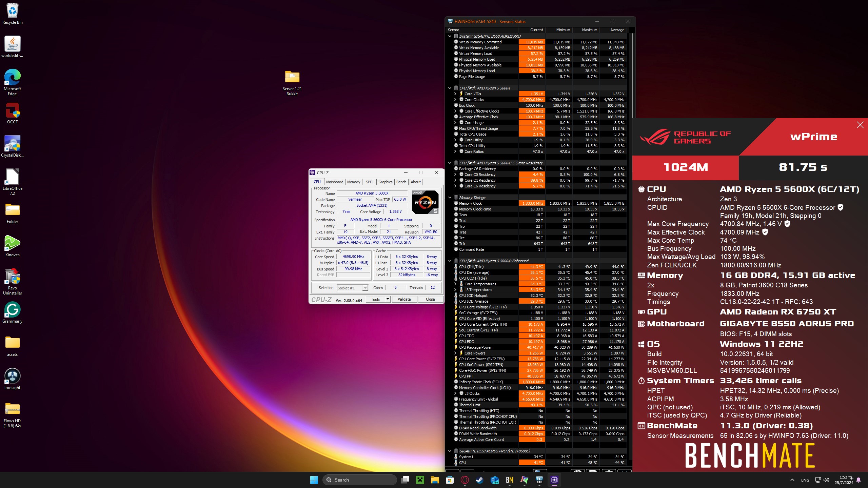The image size is (868, 488).
Task: Expand the Core Ratios row
Action: tap(455, 151)
